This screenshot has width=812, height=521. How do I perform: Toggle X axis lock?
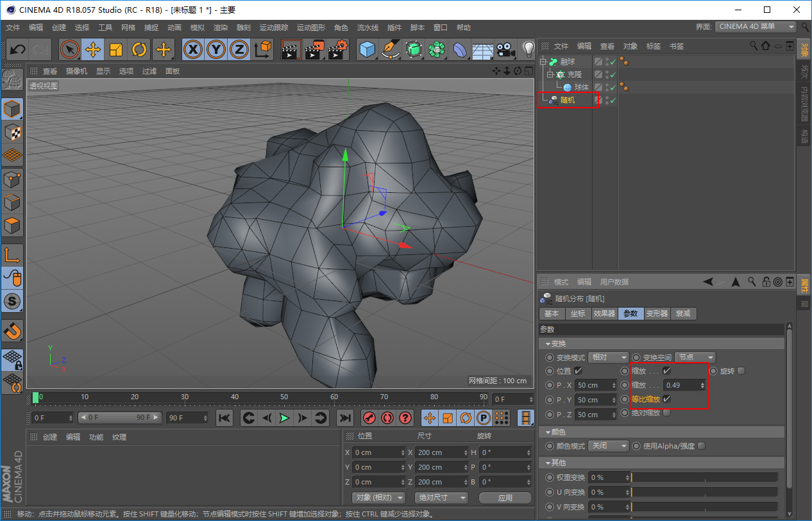click(193, 49)
